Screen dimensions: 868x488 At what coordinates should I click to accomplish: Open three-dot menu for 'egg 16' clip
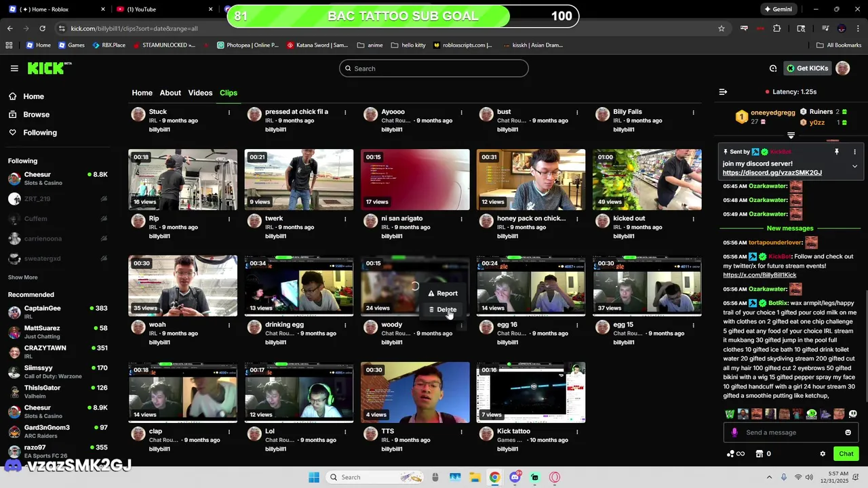point(577,325)
